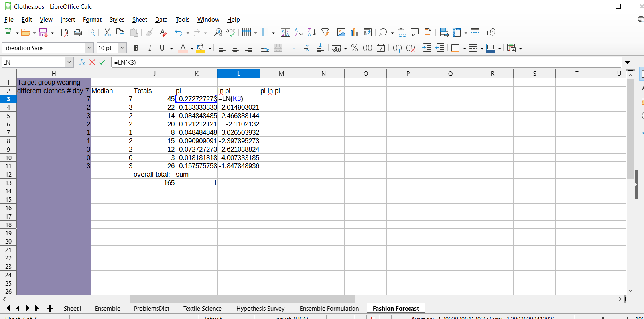Toggle left alignment
The height and width of the screenshot is (319, 644).
point(222,48)
